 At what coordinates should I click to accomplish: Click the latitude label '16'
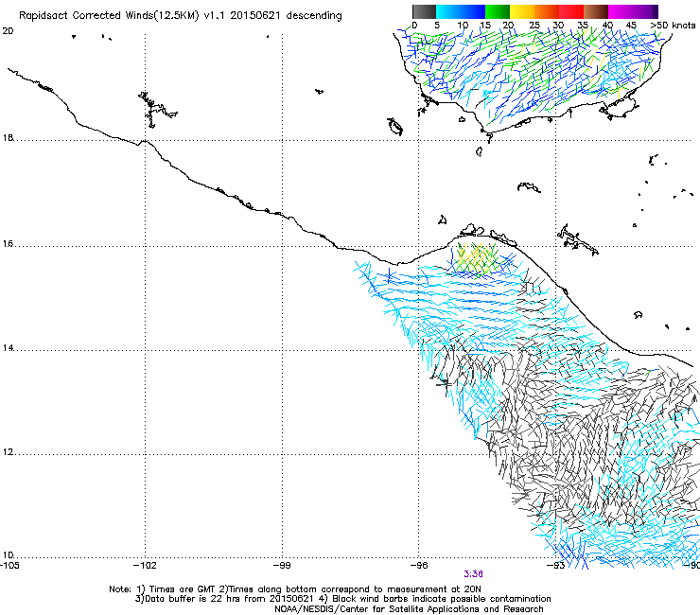point(8,244)
